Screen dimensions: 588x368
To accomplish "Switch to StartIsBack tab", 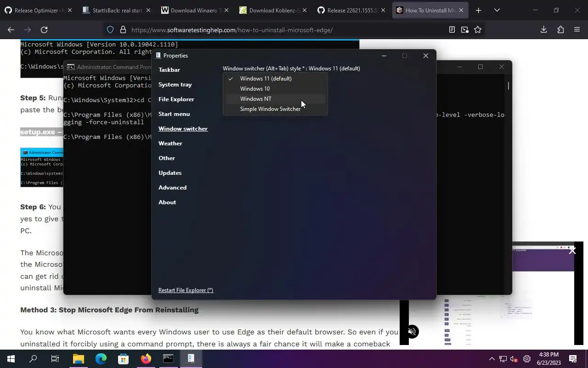I will click(x=117, y=10).
